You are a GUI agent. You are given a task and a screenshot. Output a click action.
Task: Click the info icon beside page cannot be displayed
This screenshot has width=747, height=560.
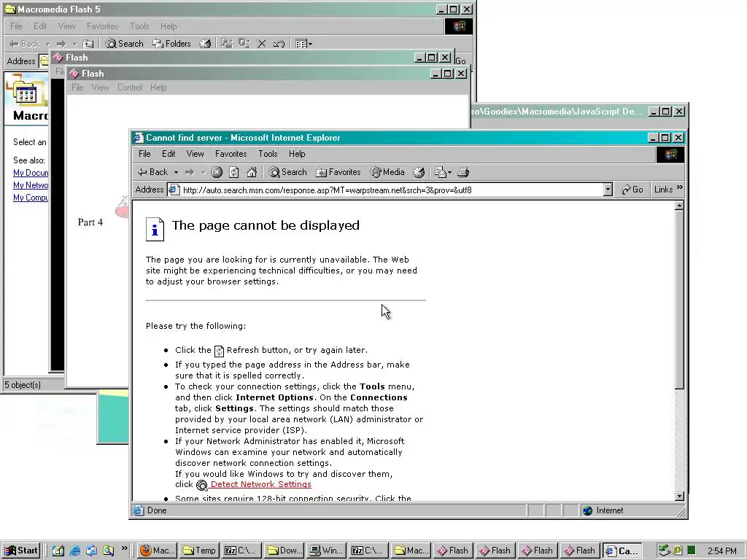(x=155, y=230)
